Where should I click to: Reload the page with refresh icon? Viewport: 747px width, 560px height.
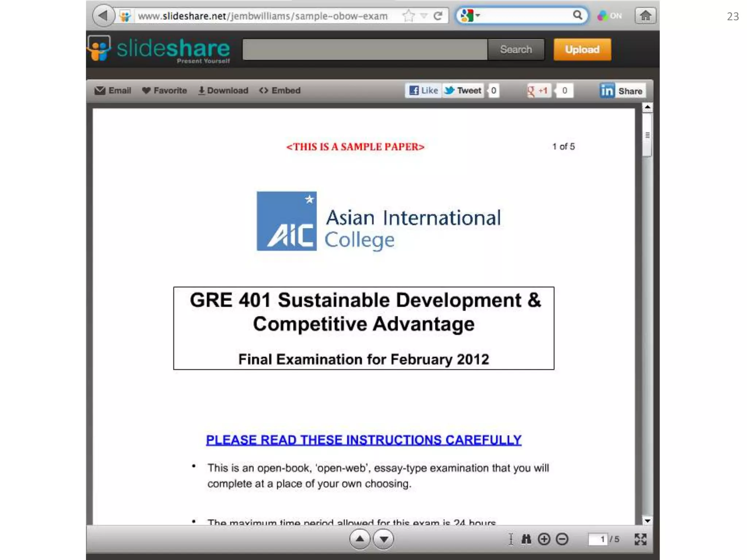tap(438, 16)
